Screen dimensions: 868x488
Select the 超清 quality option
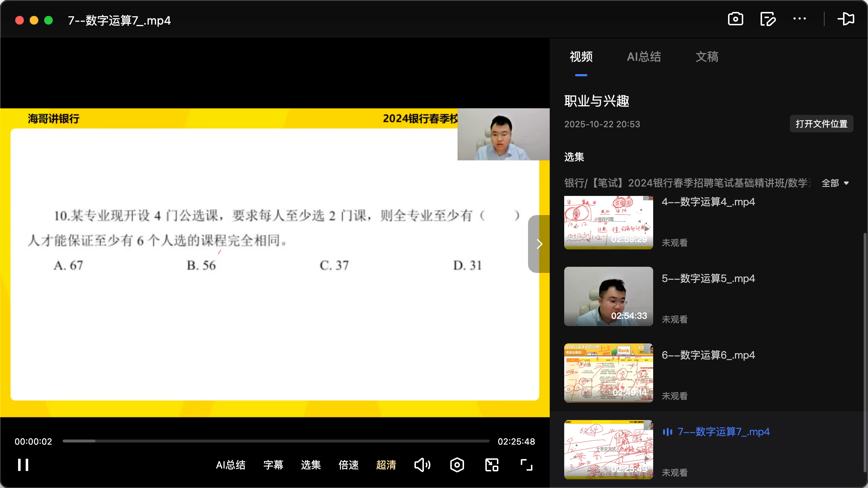[386, 465]
